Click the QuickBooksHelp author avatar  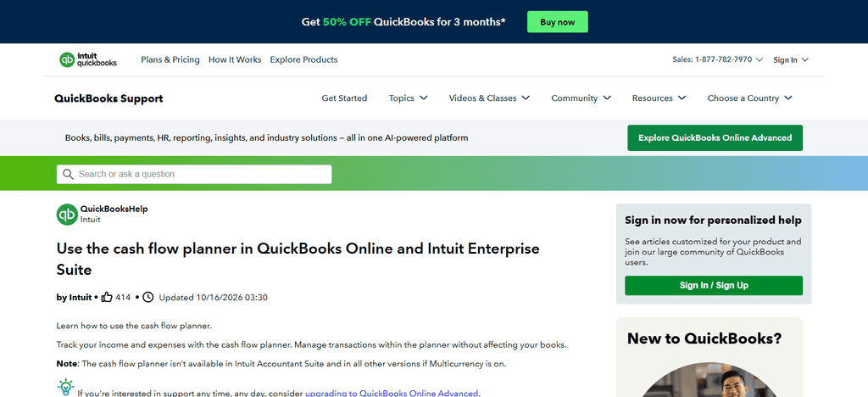click(x=67, y=215)
